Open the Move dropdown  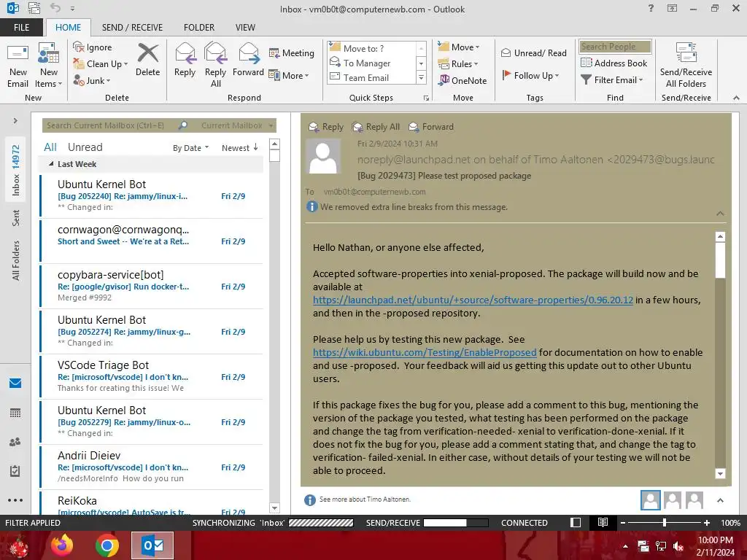(x=459, y=47)
